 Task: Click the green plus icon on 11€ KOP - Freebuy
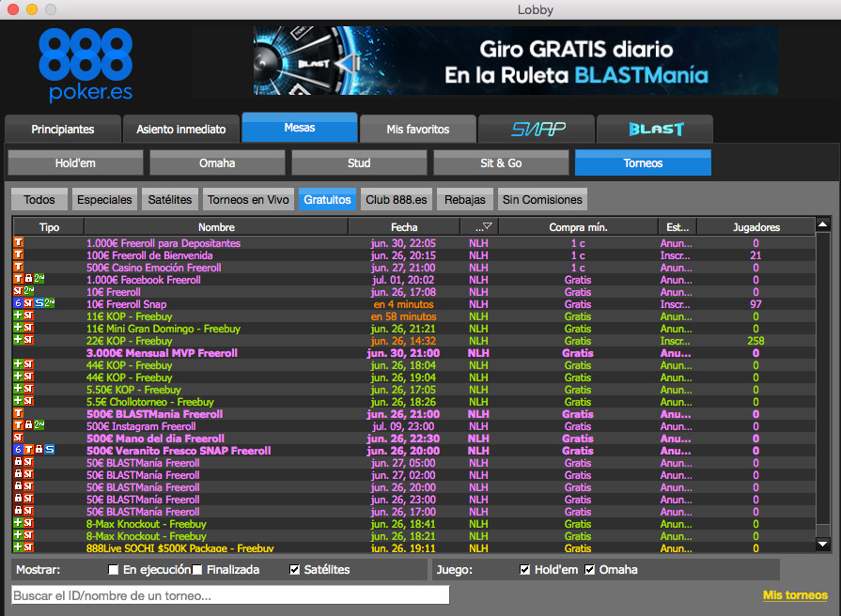18,316
